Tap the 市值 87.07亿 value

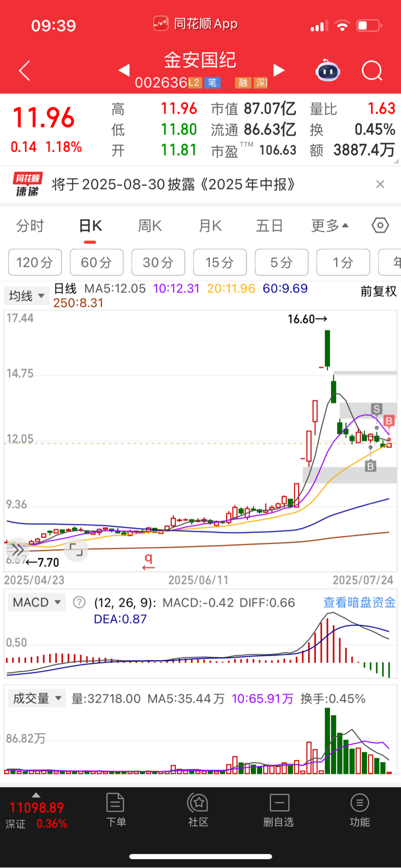point(270,109)
